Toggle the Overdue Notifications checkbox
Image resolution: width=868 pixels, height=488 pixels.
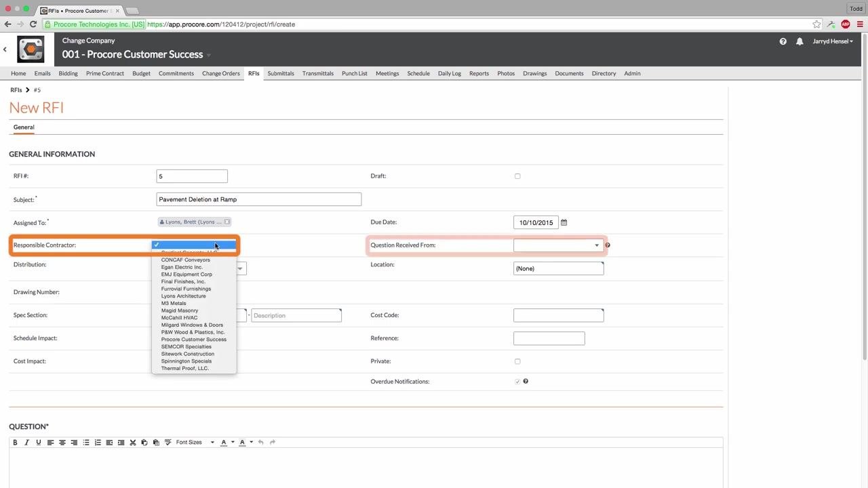[517, 382]
